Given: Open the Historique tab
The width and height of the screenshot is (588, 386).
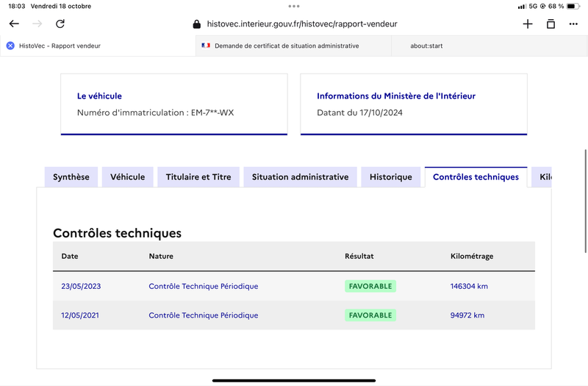Looking at the screenshot, I should tap(391, 177).
